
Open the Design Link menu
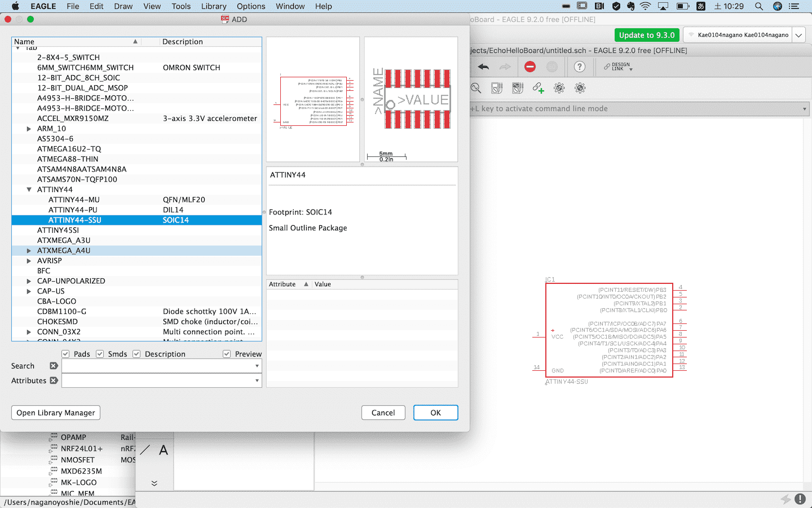(x=619, y=67)
